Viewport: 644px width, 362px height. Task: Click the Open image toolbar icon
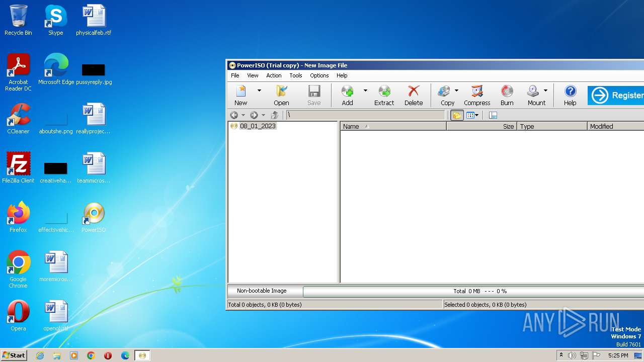281,95
